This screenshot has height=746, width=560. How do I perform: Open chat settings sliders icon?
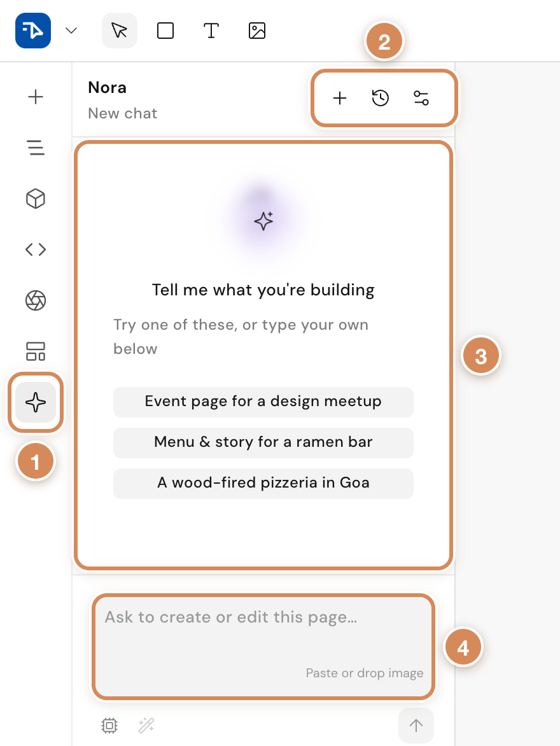pyautogui.click(x=421, y=98)
